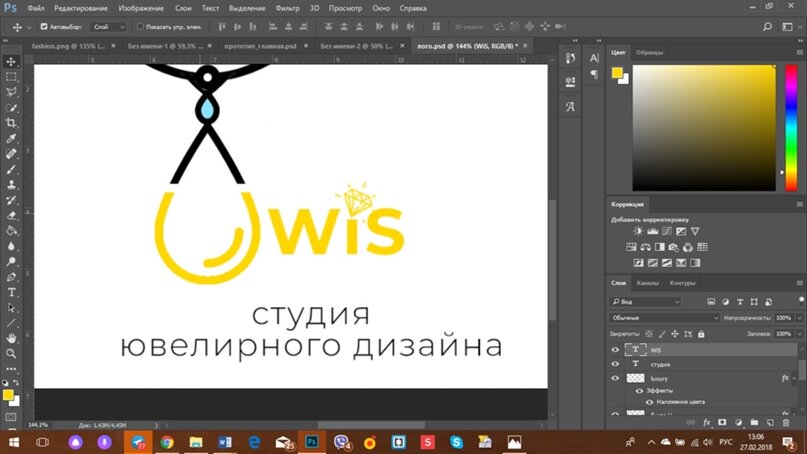This screenshot has width=807, height=454.
Task: Click the zoom percentage field 144,1%
Action: coord(38,425)
